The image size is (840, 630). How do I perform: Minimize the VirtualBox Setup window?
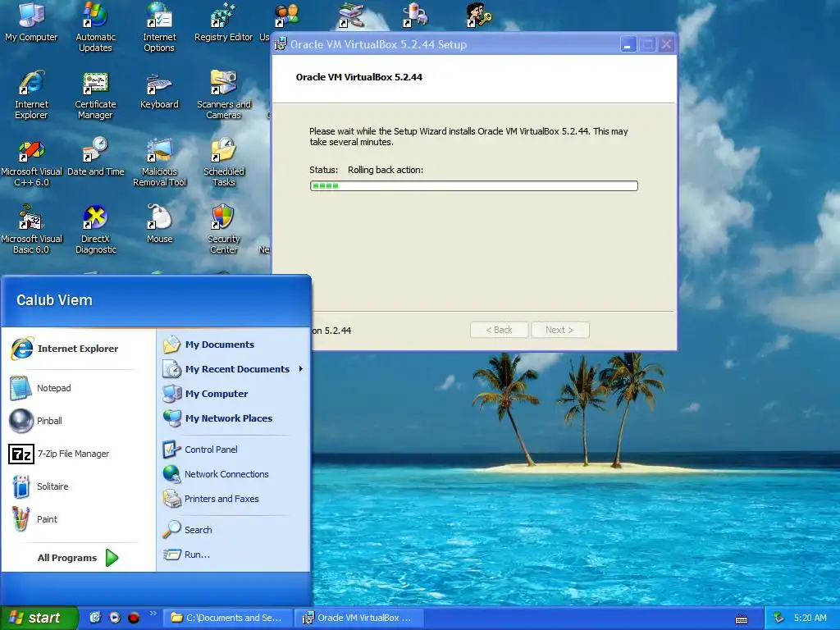[x=628, y=44]
